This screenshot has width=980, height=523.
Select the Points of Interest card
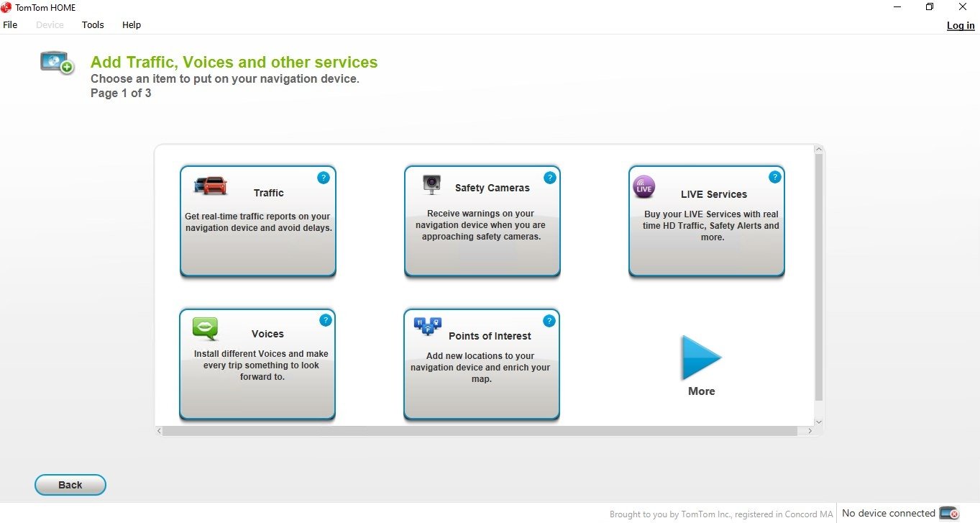click(x=482, y=364)
